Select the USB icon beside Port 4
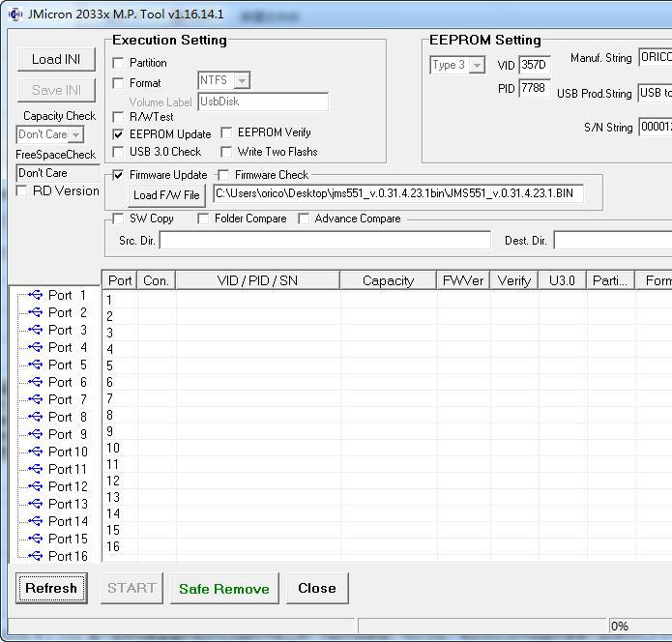672x642 pixels. click(36, 347)
